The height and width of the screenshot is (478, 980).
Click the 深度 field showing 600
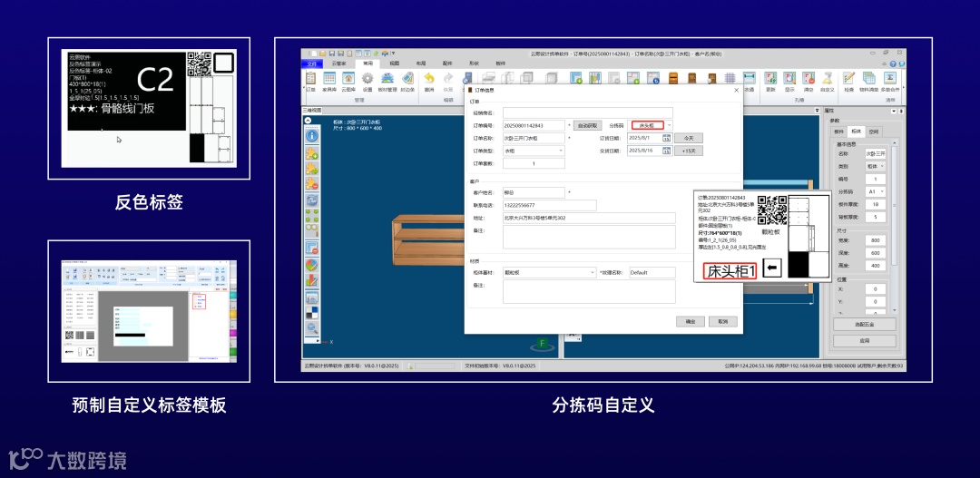tap(875, 252)
